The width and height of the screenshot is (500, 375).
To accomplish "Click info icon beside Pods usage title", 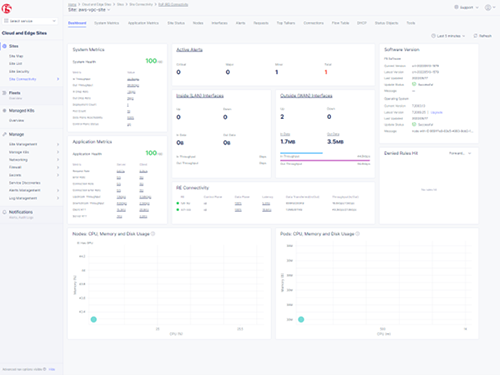I will [x=357, y=234].
